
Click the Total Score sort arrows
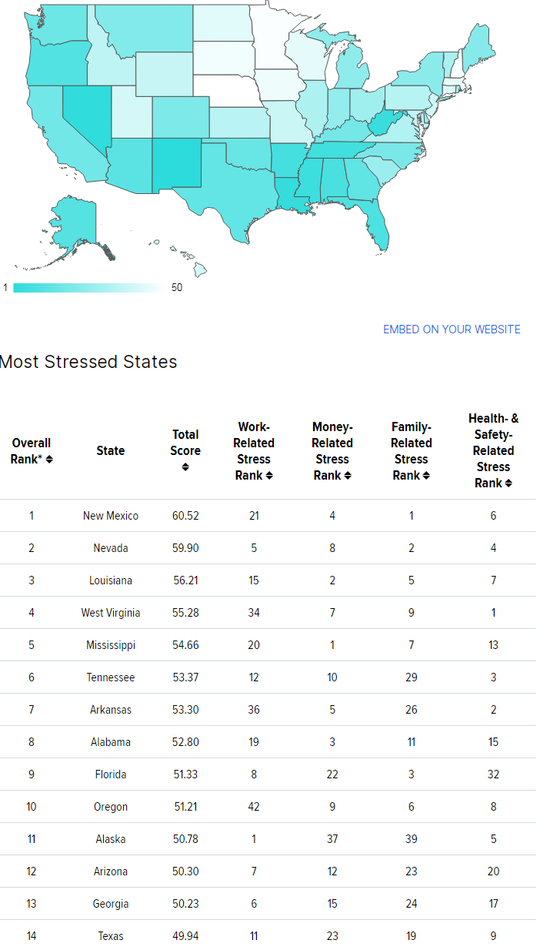185,467
